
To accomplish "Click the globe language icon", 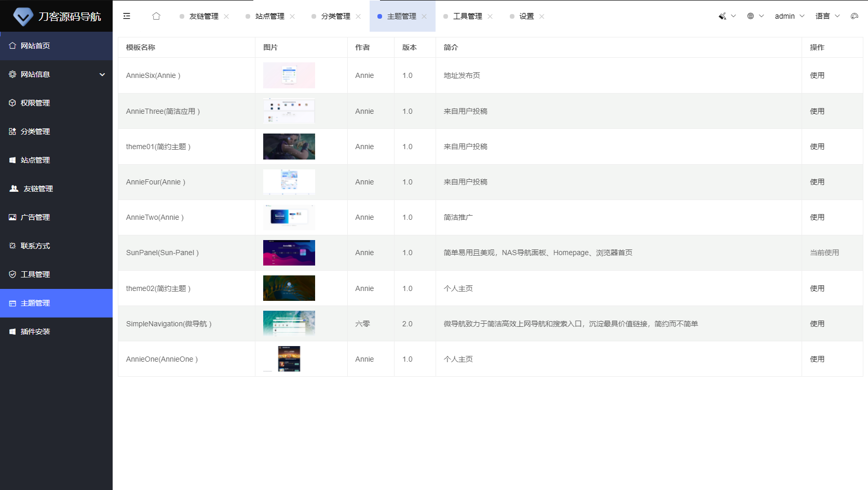I will (751, 16).
